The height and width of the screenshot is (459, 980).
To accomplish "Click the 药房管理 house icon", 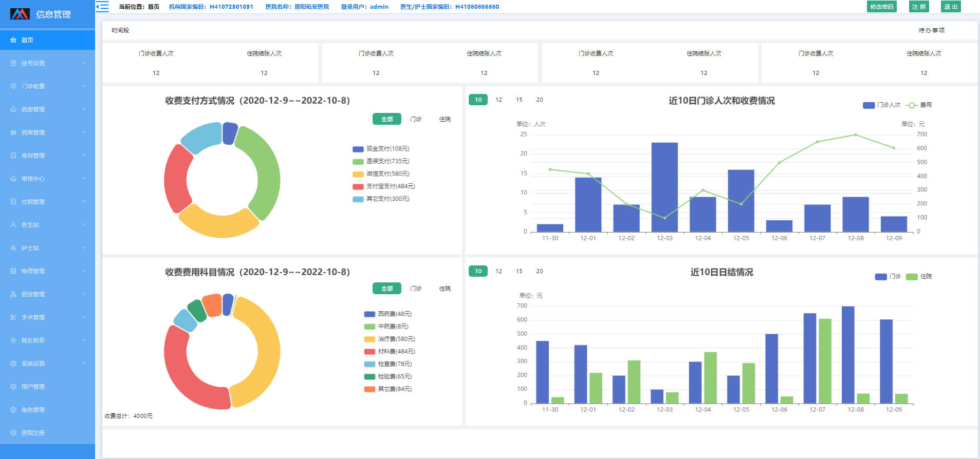I will (x=13, y=109).
